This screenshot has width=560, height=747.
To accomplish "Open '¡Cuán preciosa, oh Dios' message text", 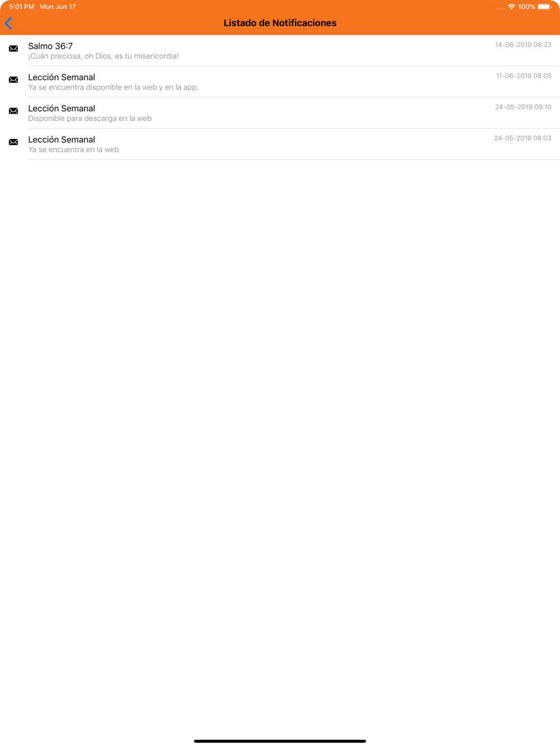I will point(104,56).
